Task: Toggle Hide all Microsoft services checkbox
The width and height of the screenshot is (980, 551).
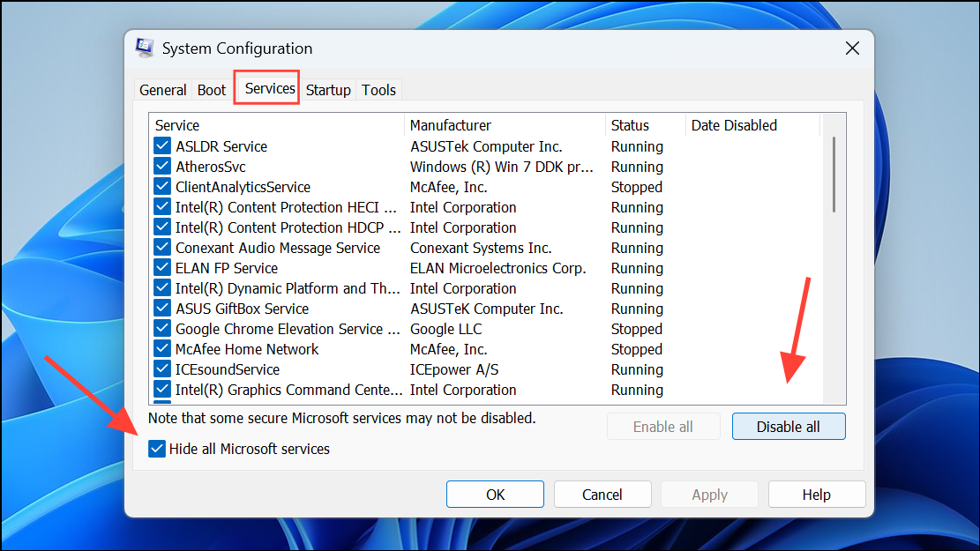Action: pos(158,449)
